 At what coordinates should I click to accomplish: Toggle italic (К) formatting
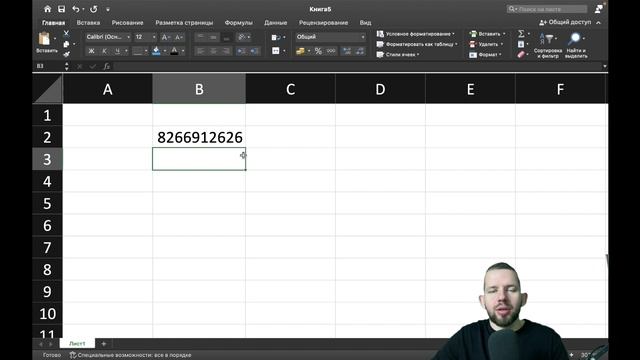click(104, 51)
